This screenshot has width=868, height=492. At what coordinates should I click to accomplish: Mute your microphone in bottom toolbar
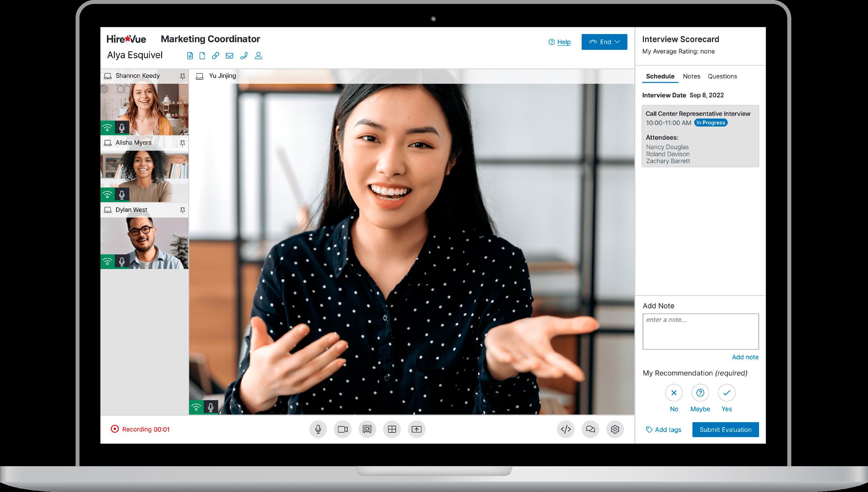pyautogui.click(x=318, y=429)
